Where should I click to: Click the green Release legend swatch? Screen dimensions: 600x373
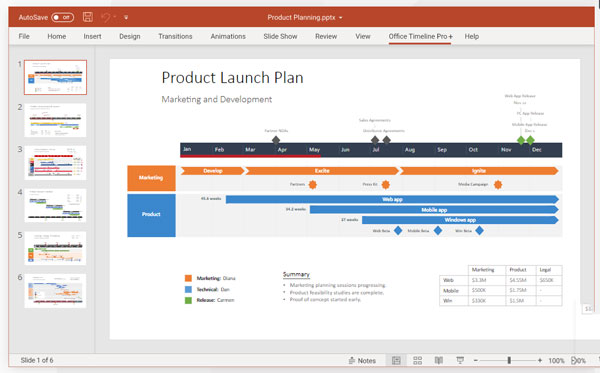(x=188, y=300)
